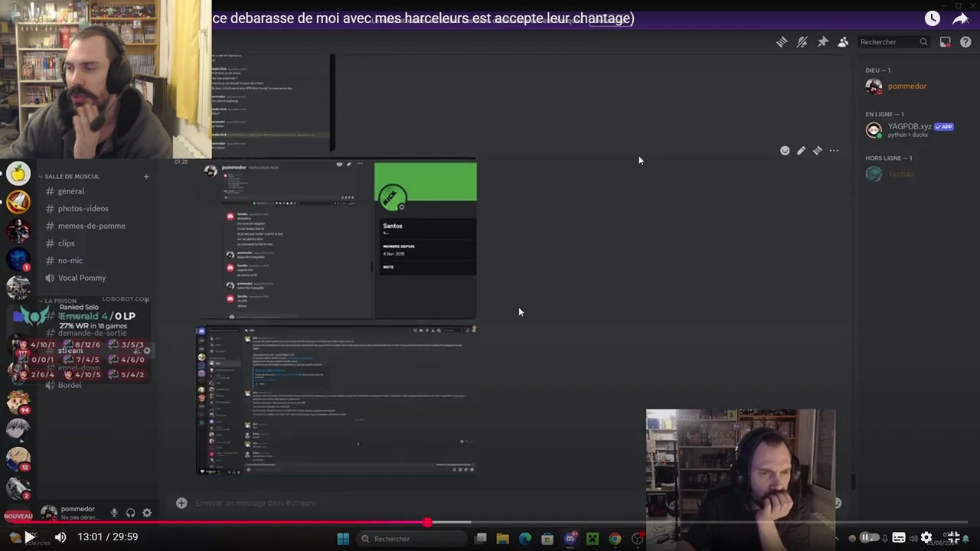Open stream channel settings gear

(147, 350)
